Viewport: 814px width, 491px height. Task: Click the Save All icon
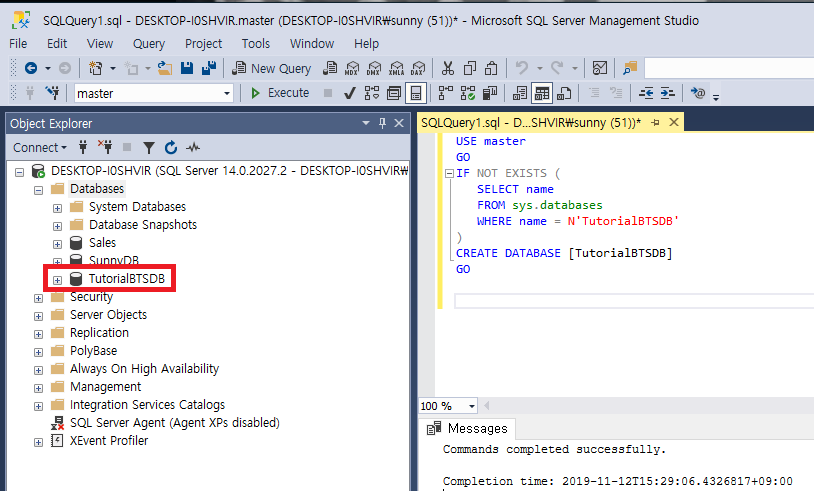click(209, 68)
